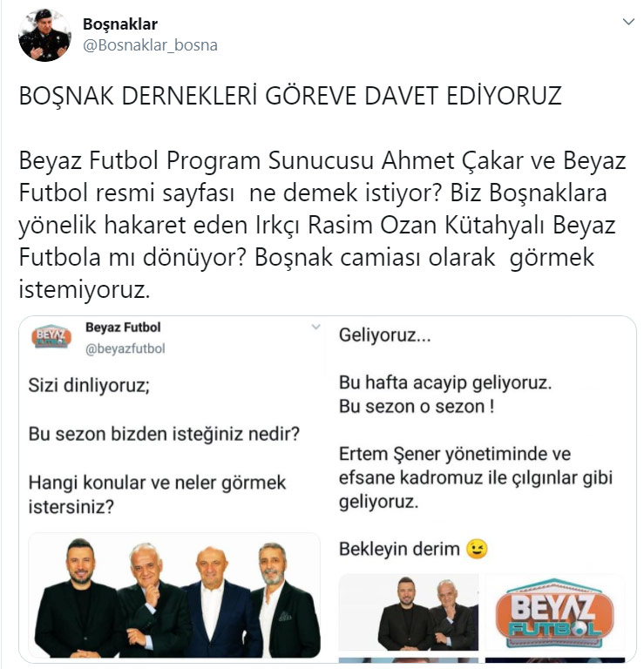Open the photo of four presenters
Screen dimensions: 644x669
tap(174, 596)
